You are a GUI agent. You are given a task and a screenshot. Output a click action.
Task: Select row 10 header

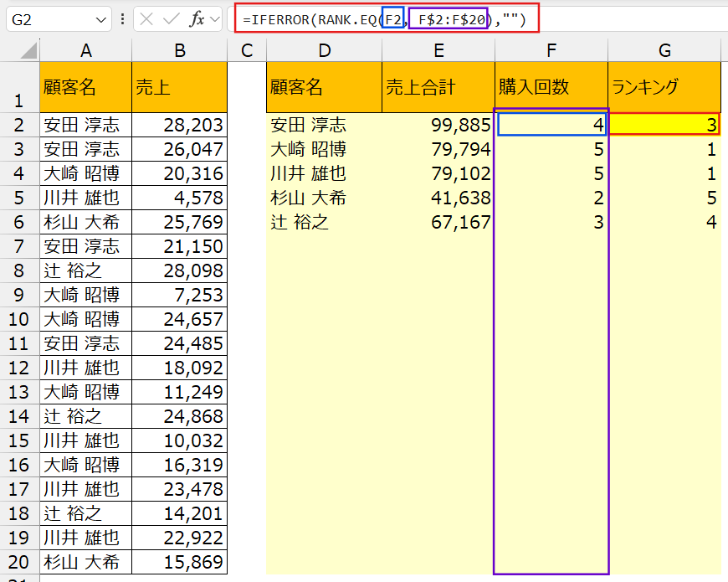[18, 319]
